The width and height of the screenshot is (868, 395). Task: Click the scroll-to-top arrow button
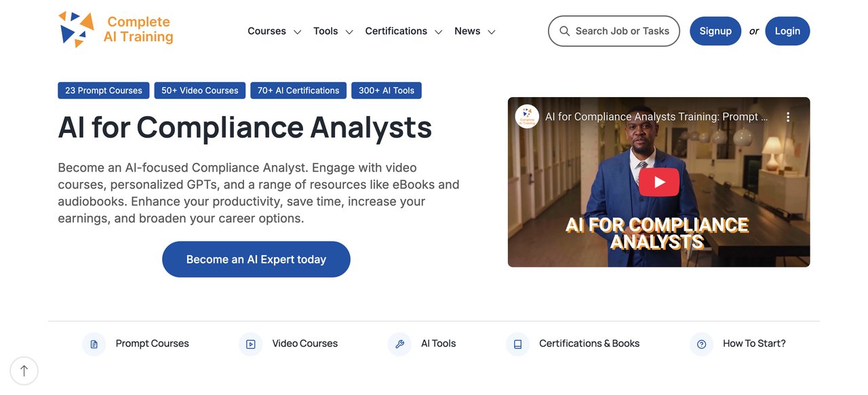pos(24,371)
